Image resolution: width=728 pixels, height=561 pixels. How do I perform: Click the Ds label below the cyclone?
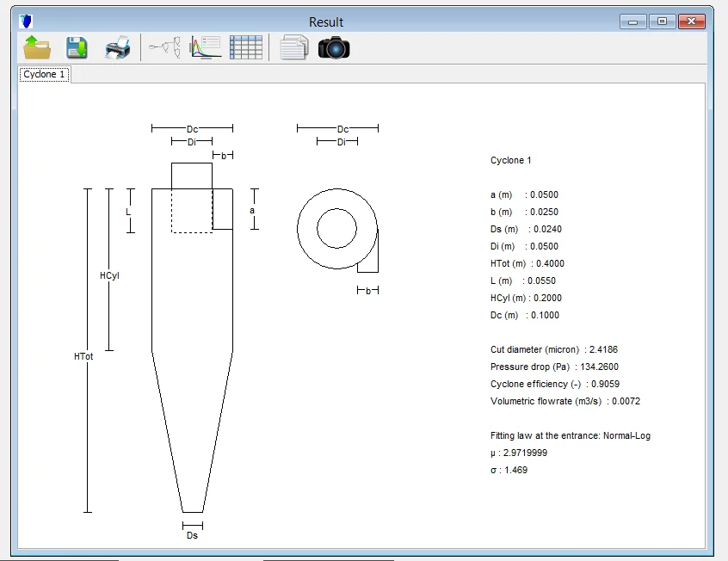192,535
